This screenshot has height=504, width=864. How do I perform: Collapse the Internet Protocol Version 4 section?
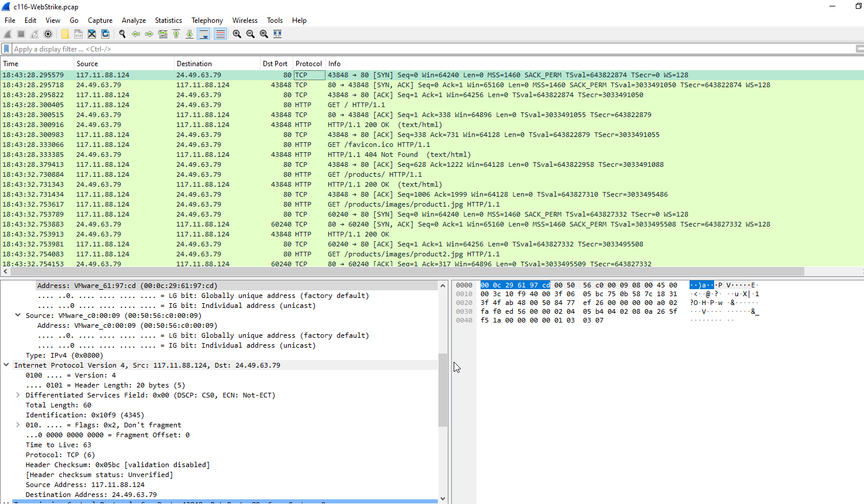tap(6, 365)
